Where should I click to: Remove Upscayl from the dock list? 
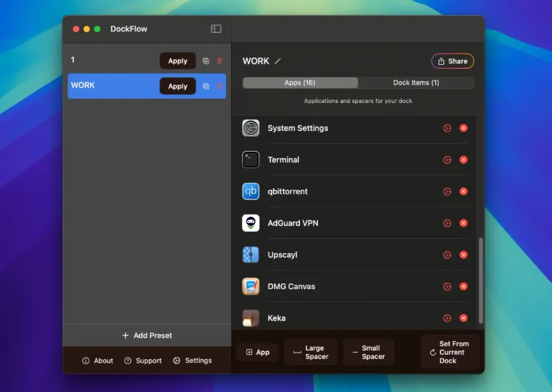[464, 255]
